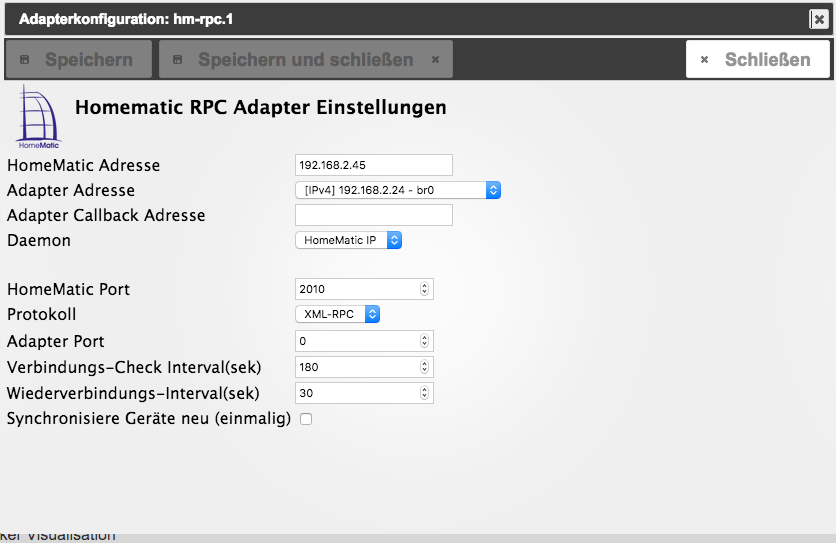836x543 pixels.
Task: Click the Protokoll label
Action: tap(42, 314)
